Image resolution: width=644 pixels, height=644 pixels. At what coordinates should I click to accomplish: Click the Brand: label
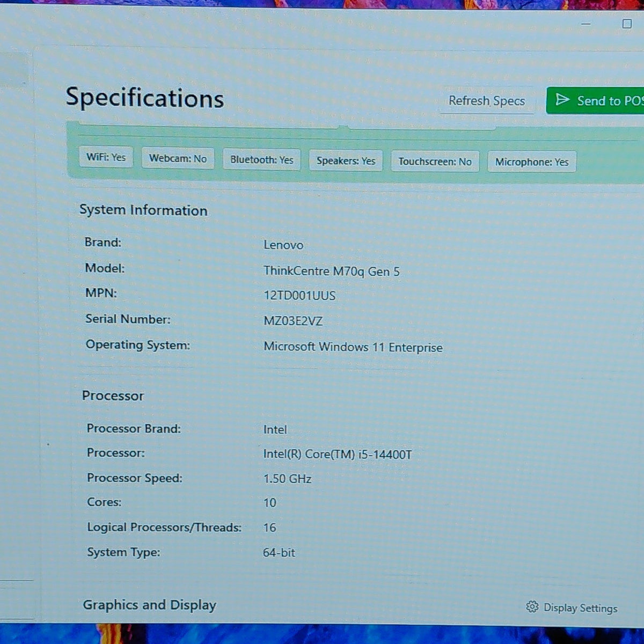tap(103, 242)
